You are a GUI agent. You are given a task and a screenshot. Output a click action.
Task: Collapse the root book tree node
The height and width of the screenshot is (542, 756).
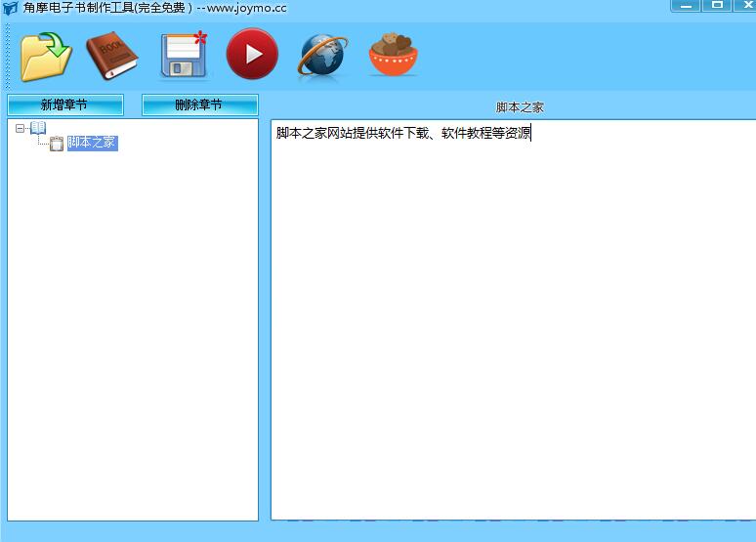[x=20, y=128]
